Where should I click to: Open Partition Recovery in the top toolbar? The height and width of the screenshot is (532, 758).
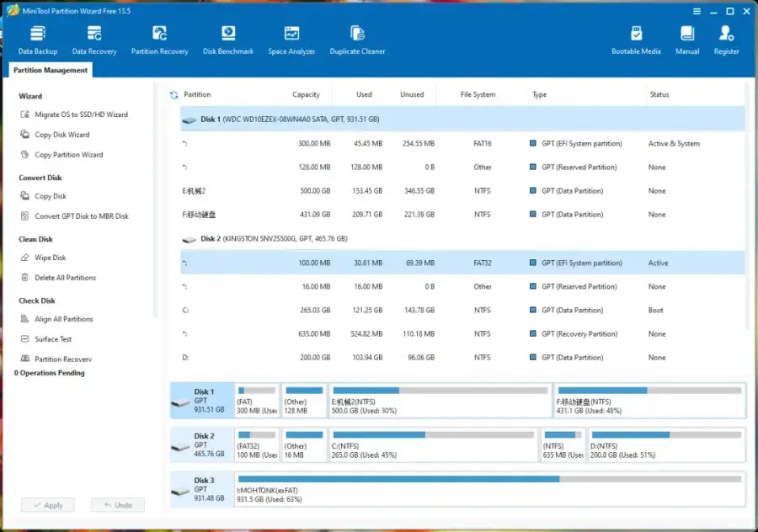click(159, 40)
